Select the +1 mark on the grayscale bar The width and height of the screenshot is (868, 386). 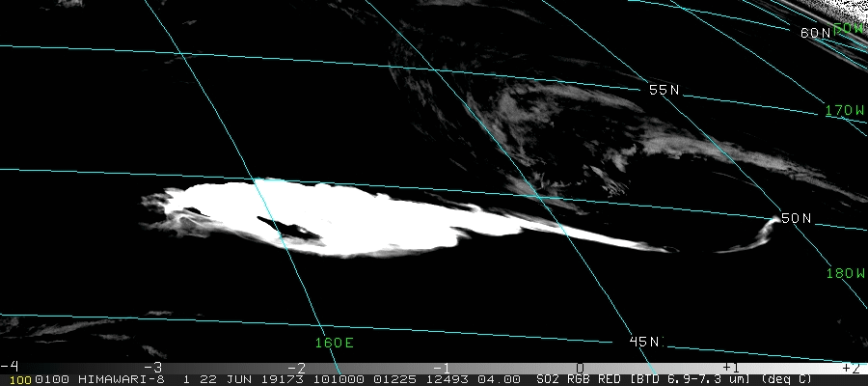coord(729,367)
